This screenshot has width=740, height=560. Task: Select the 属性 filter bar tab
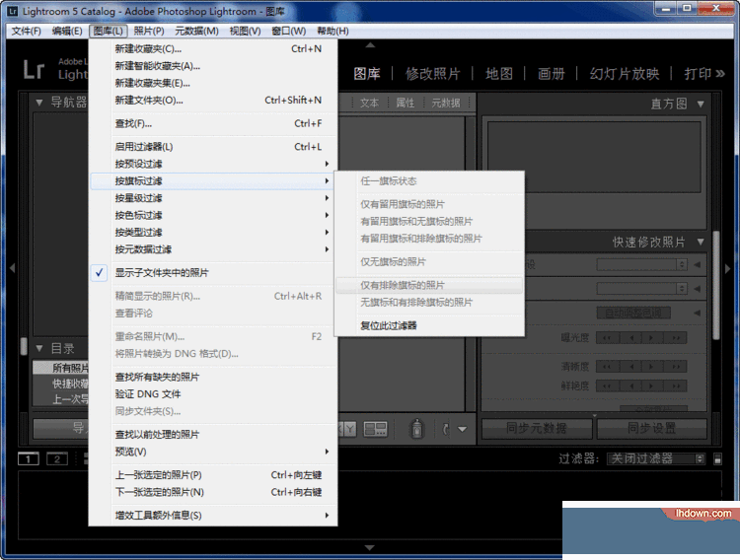pos(405,103)
